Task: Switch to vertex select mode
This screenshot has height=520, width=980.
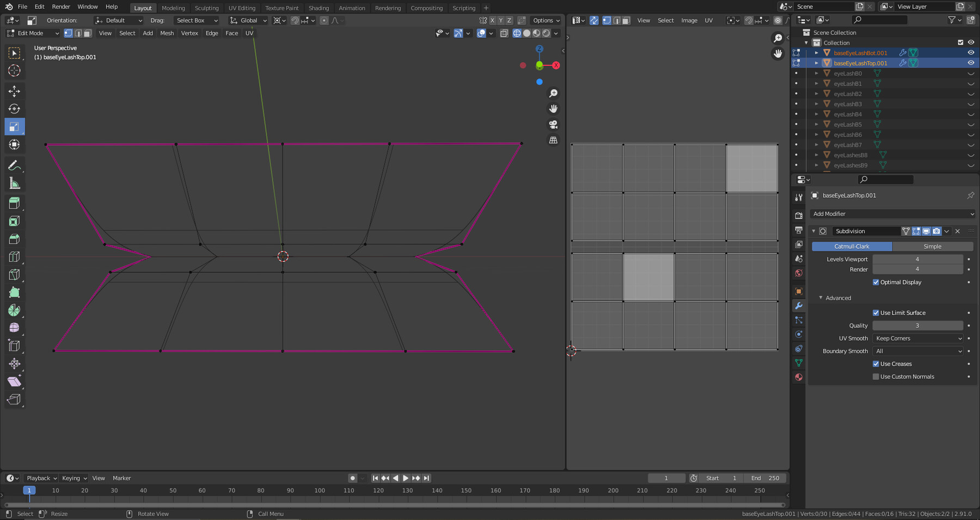Action: coord(69,33)
